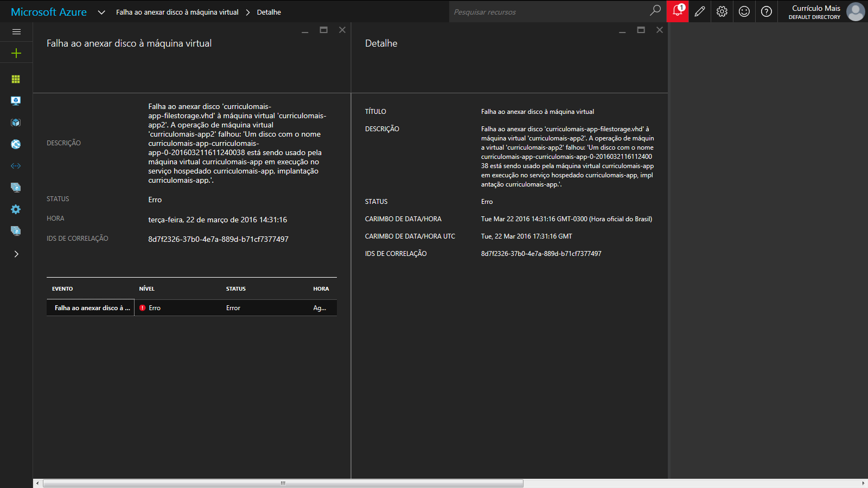Close the Detalhe blade

click(x=660, y=30)
